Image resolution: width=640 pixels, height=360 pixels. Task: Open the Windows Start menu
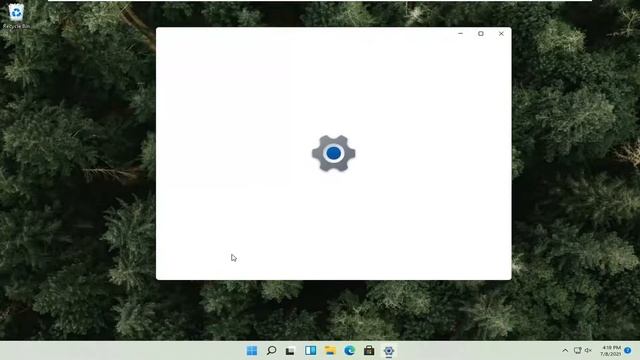pyautogui.click(x=252, y=351)
